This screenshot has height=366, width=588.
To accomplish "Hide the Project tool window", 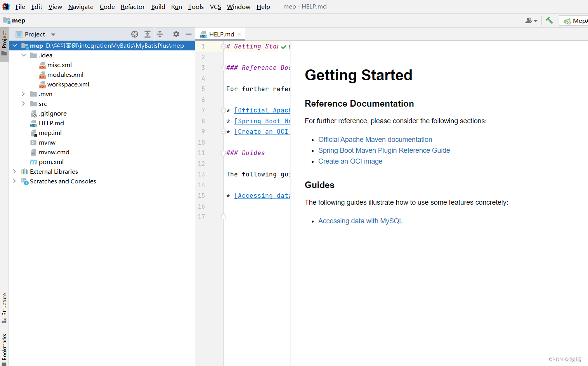I will tap(189, 34).
